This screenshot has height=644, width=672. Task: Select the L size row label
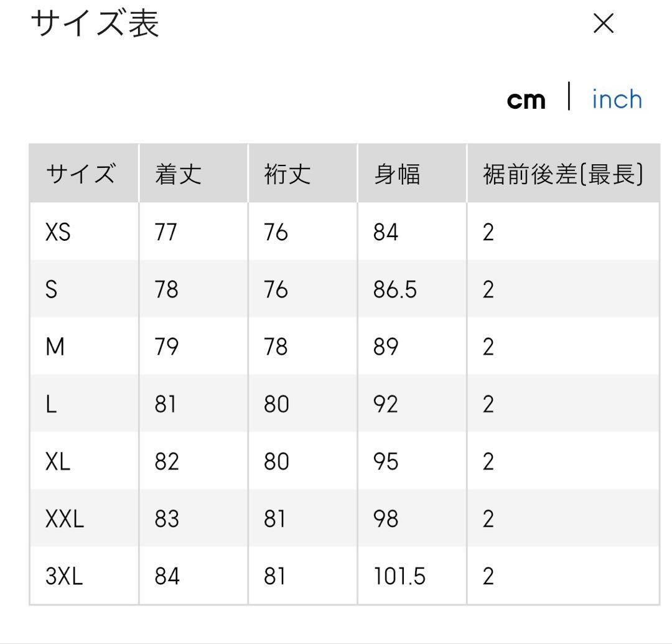point(50,404)
